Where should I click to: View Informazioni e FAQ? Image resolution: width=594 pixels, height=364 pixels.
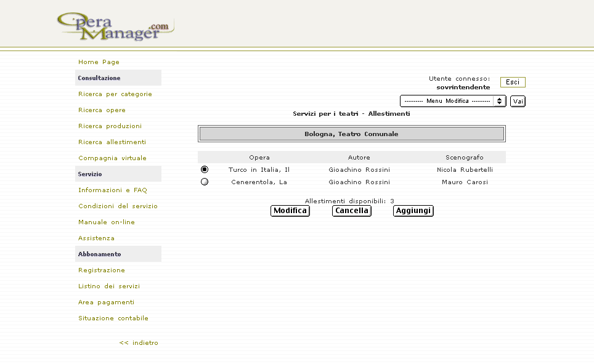(112, 190)
